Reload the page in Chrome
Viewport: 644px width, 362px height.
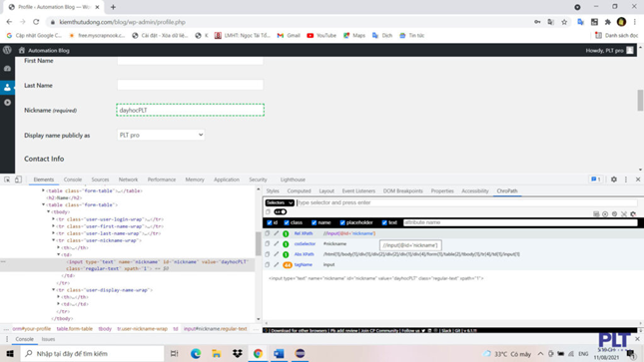coord(36,22)
